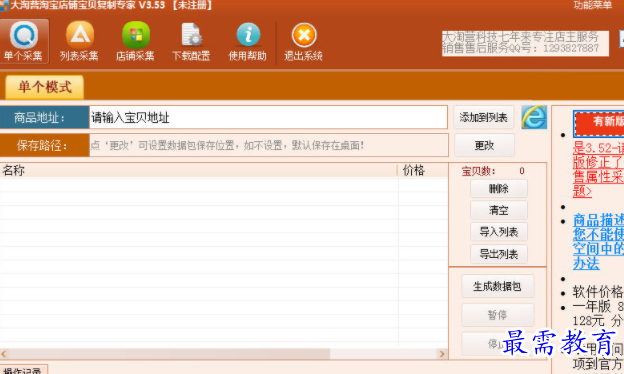
Task: Click the list scrollbar left arrow
Action: (4, 354)
